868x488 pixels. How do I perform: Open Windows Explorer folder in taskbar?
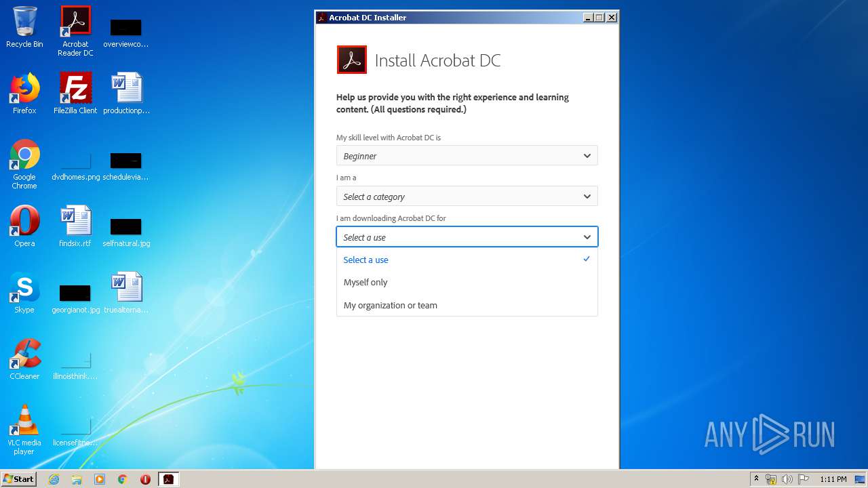coord(77,479)
